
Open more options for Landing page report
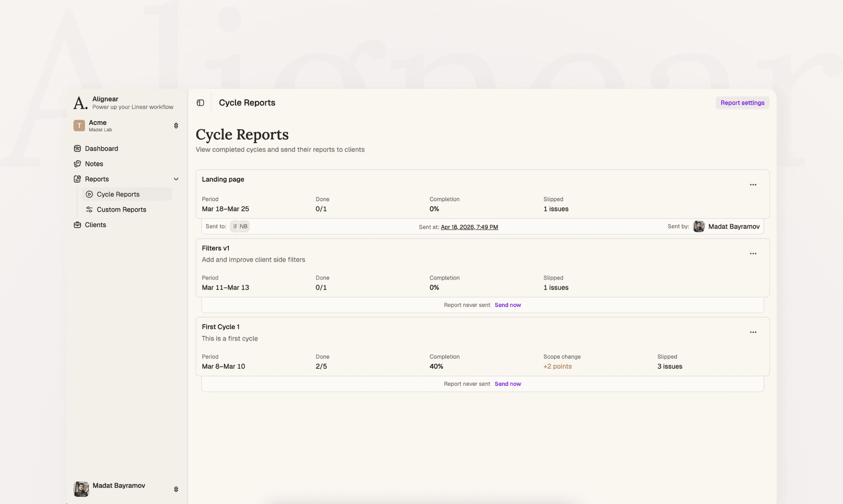click(753, 185)
